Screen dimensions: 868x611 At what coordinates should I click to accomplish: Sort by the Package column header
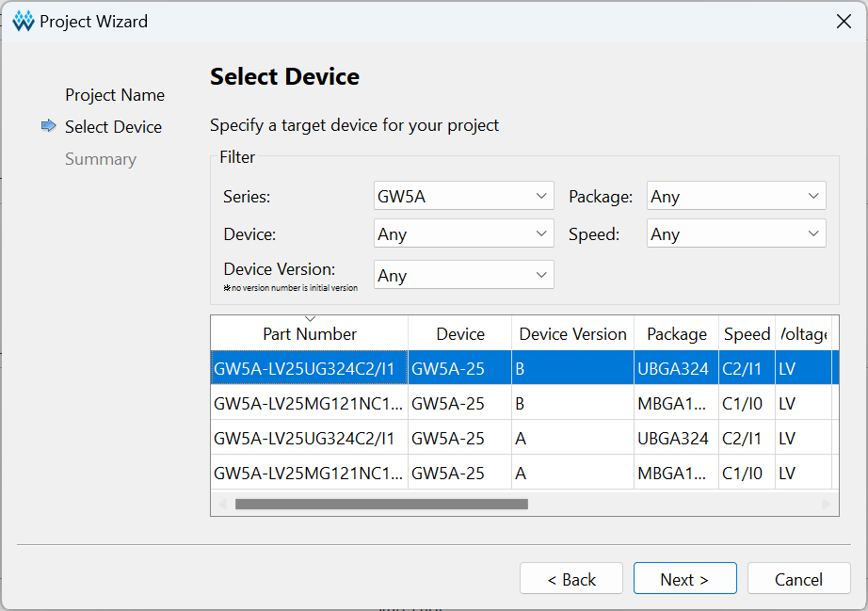pyautogui.click(x=677, y=333)
